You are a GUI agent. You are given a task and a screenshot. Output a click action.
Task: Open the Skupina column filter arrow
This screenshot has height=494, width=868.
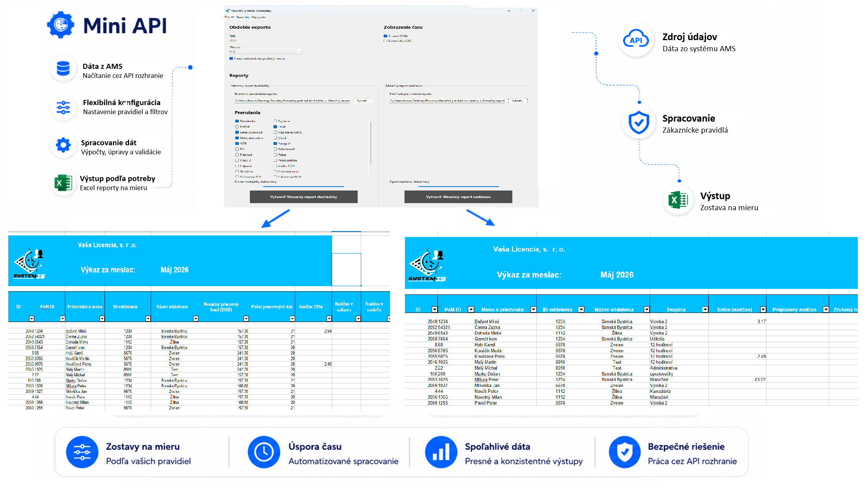705,309
